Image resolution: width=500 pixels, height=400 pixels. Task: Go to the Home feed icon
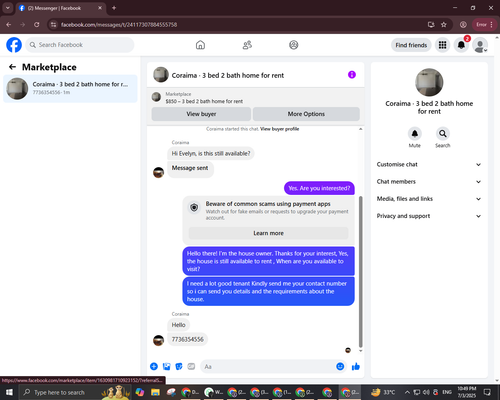(200, 45)
